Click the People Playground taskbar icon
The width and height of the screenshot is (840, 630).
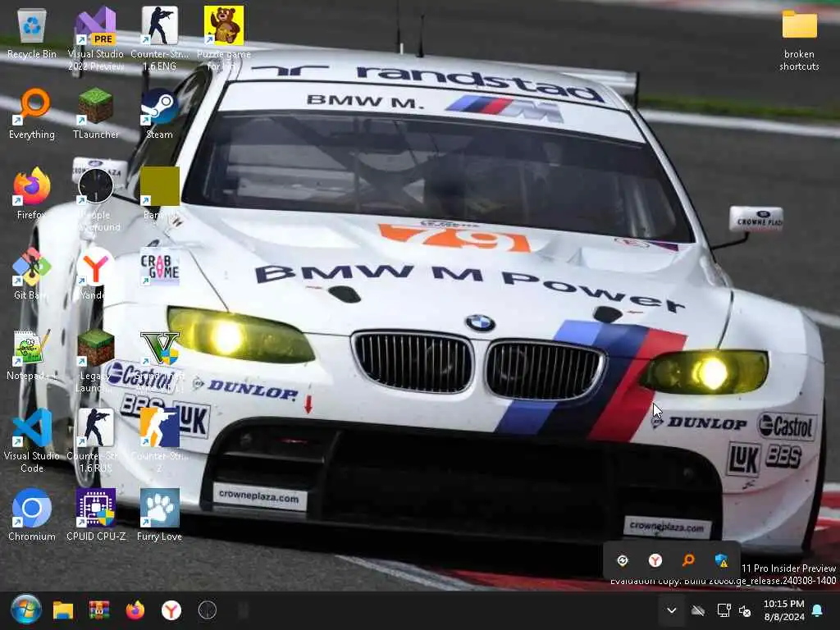tap(208, 610)
